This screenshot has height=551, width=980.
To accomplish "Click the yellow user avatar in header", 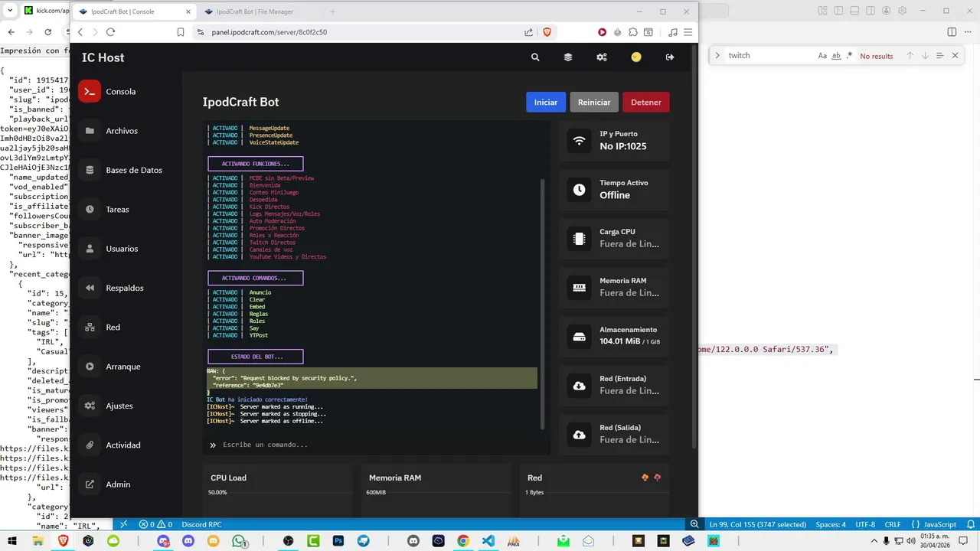I will tap(636, 57).
